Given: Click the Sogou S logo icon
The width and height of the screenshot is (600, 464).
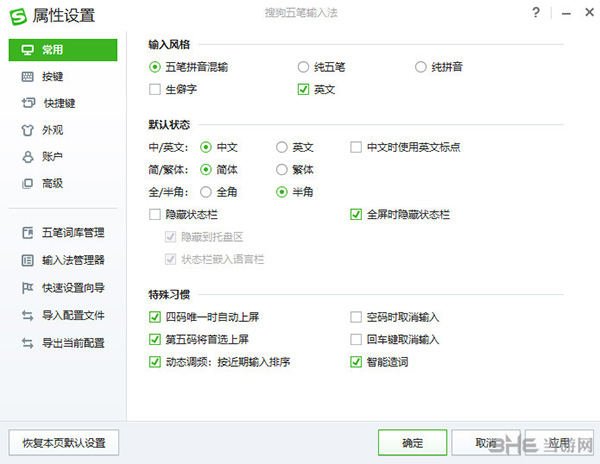Looking at the screenshot, I should click(18, 16).
